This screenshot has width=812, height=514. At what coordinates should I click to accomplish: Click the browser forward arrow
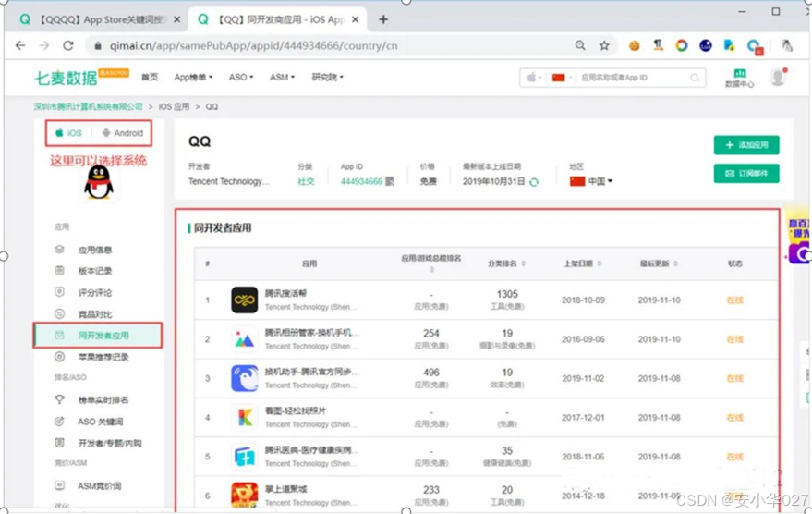coord(44,45)
